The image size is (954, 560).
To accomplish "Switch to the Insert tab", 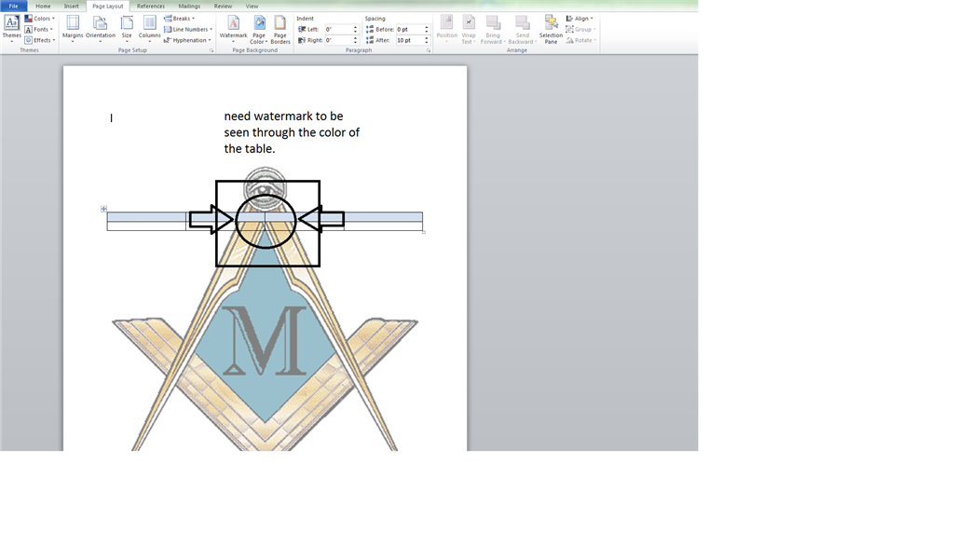I will coord(71,7).
